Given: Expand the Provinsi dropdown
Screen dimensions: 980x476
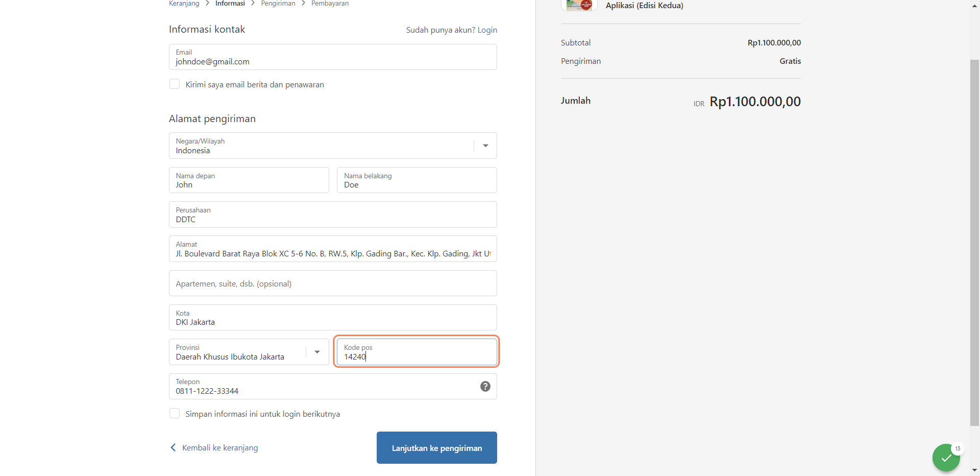Looking at the screenshot, I should (249, 352).
